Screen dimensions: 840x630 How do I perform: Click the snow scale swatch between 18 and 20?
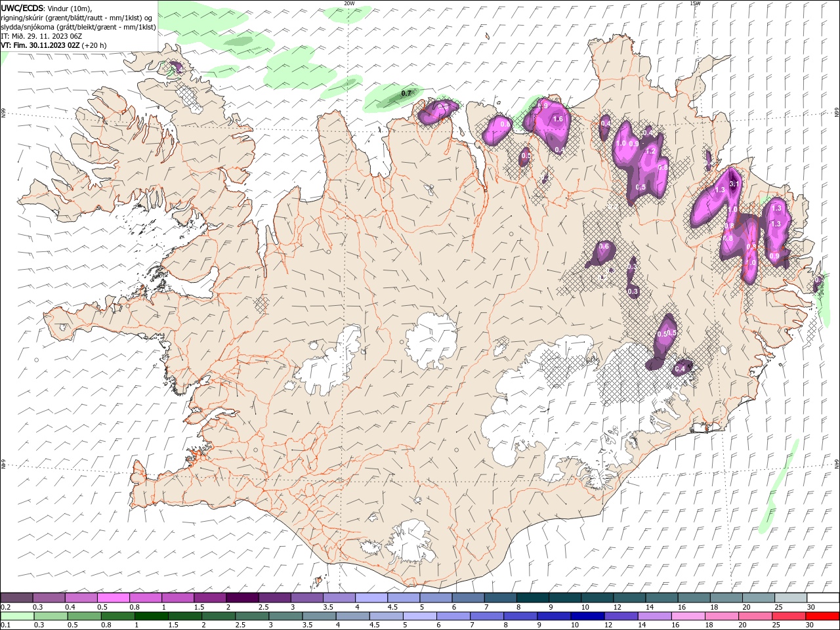(x=724, y=597)
